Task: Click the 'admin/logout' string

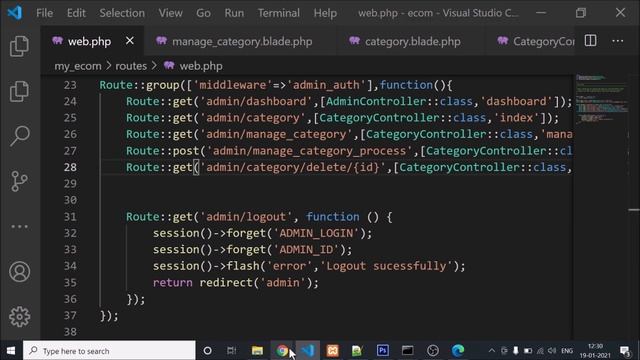Action: (x=246, y=217)
